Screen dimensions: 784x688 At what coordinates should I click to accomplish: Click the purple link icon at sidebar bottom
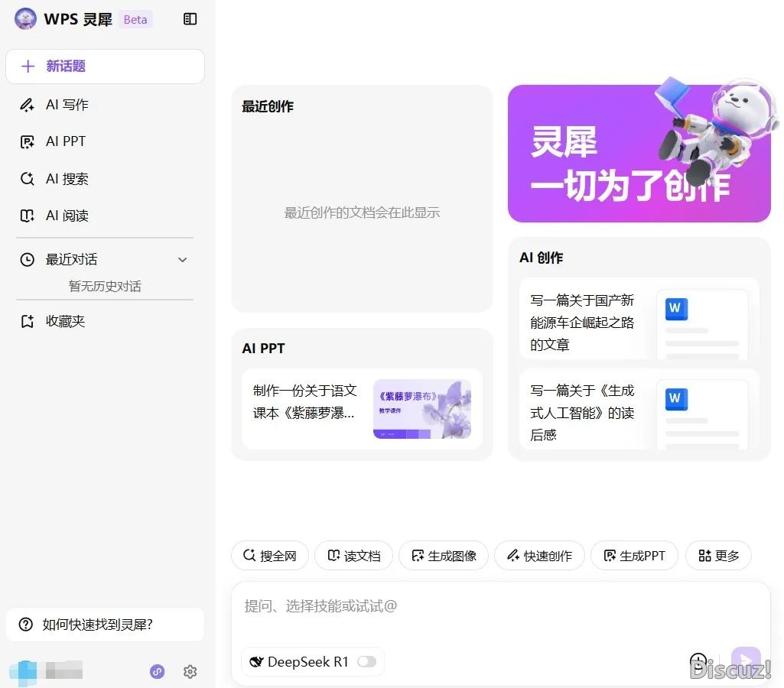(158, 671)
